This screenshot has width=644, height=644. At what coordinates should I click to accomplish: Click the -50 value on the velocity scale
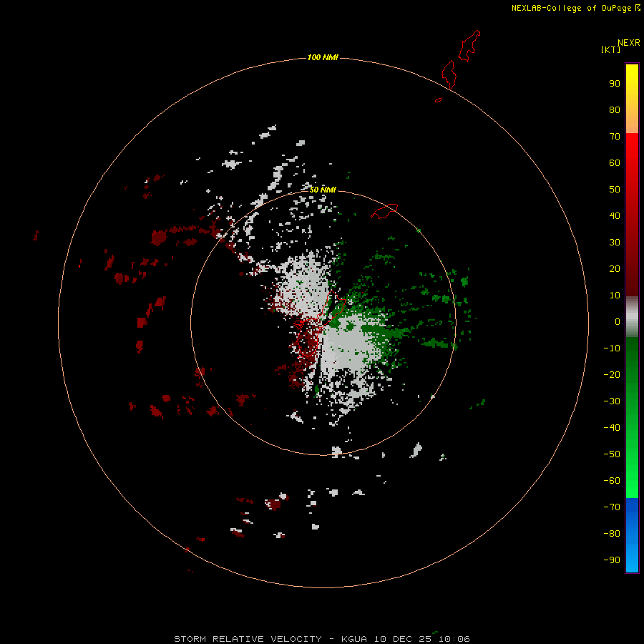click(612, 454)
